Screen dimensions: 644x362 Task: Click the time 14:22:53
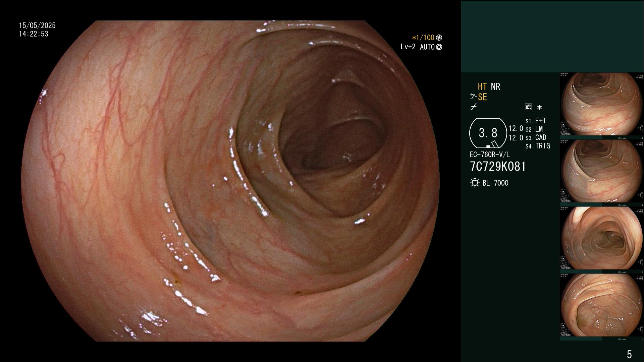point(34,34)
